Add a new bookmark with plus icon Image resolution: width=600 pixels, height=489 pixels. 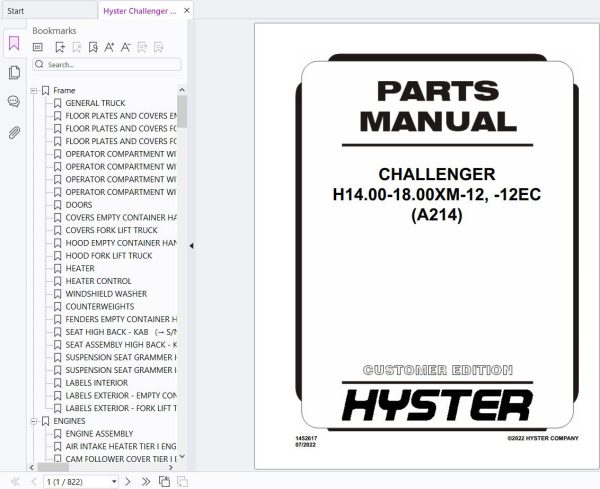click(60, 47)
